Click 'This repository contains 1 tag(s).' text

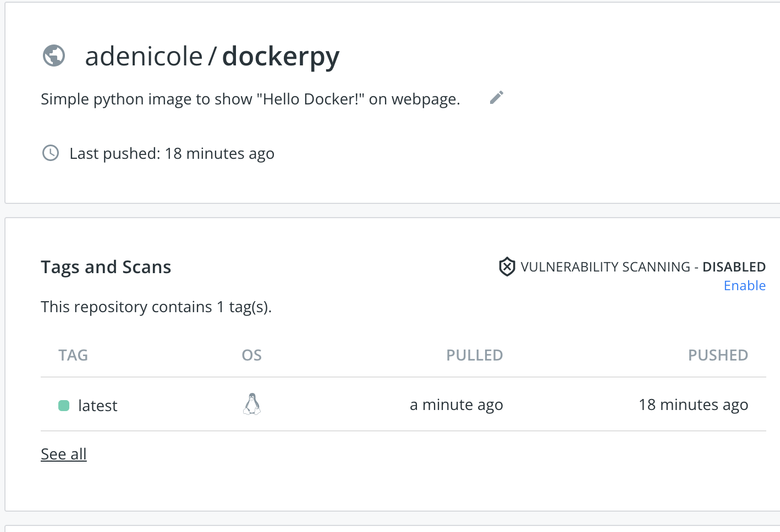[x=156, y=307]
